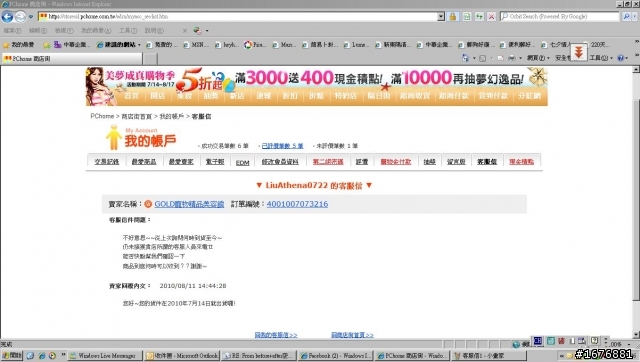Open the security lock icon report
The height and width of the screenshot is (362, 640).
click(453, 17)
